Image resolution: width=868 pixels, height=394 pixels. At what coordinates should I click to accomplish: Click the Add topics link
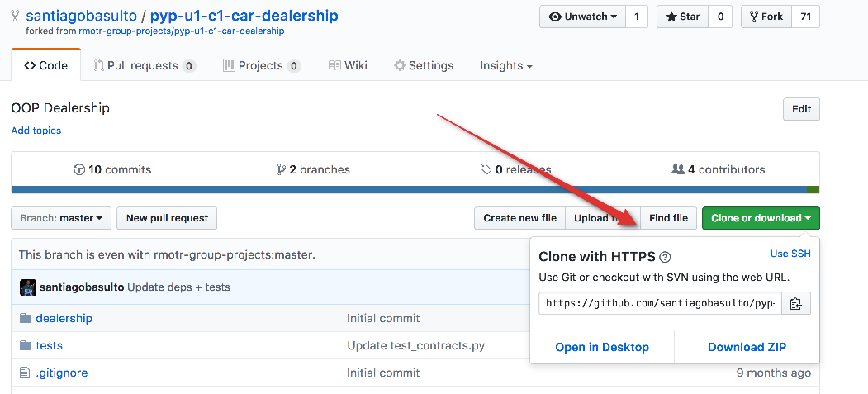pos(36,131)
